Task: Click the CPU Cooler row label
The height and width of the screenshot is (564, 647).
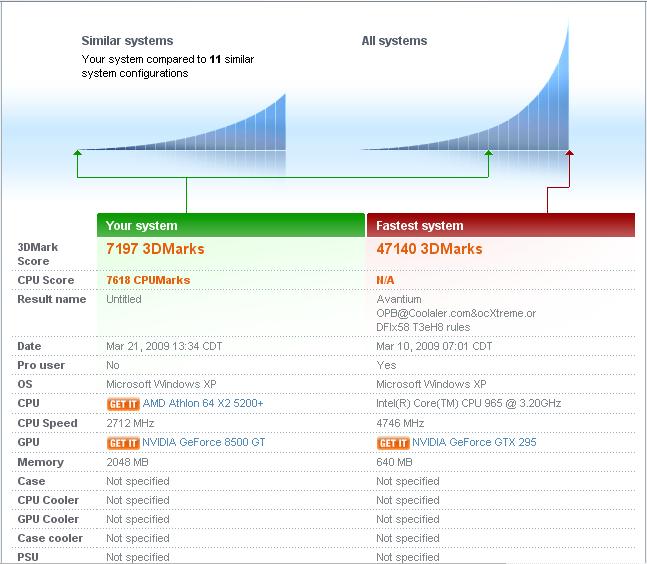Action: point(48,500)
